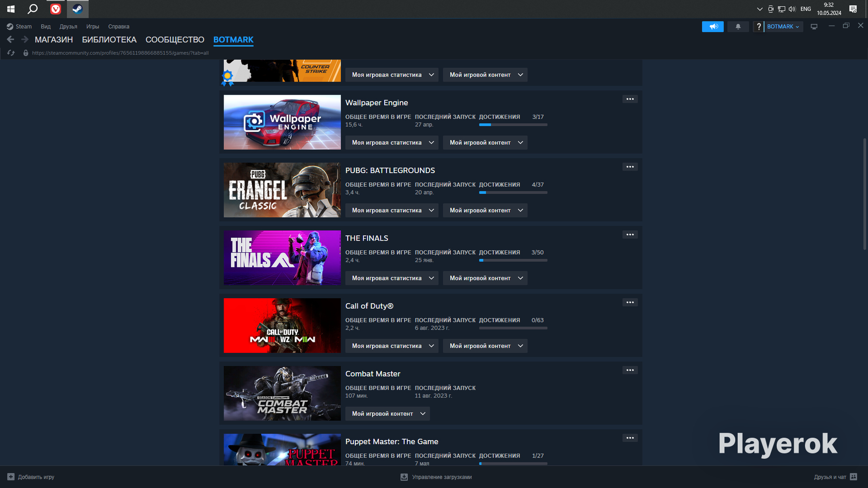The height and width of the screenshot is (488, 868).
Task: Open volume control in system tray
Action: [x=792, y=9]
